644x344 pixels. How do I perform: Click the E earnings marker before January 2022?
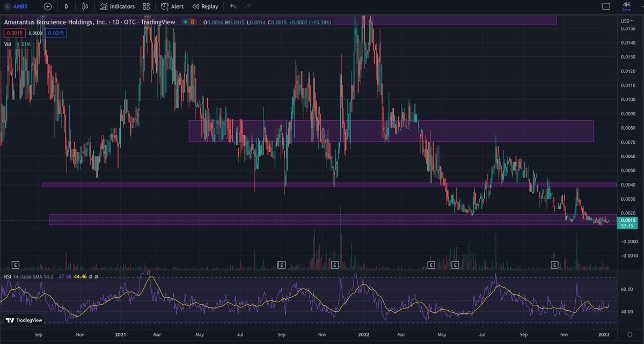tap(334, 265)
